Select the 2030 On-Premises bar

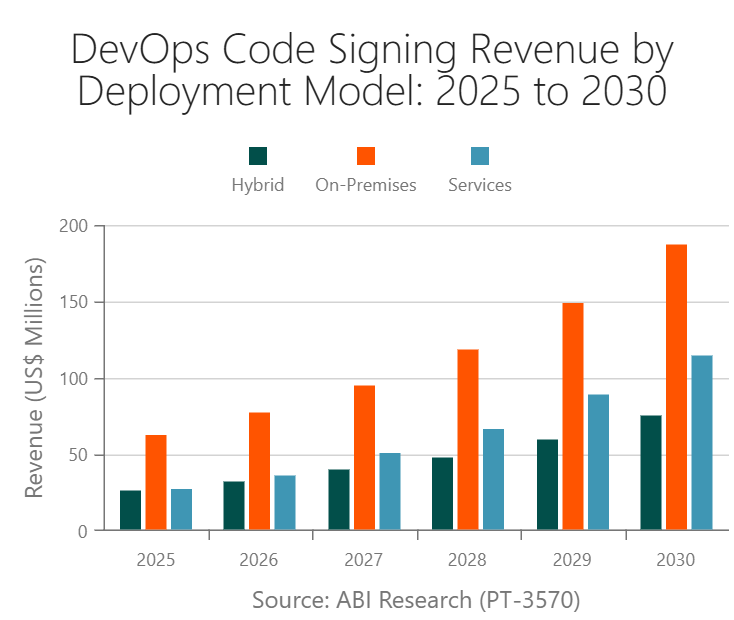676,387
